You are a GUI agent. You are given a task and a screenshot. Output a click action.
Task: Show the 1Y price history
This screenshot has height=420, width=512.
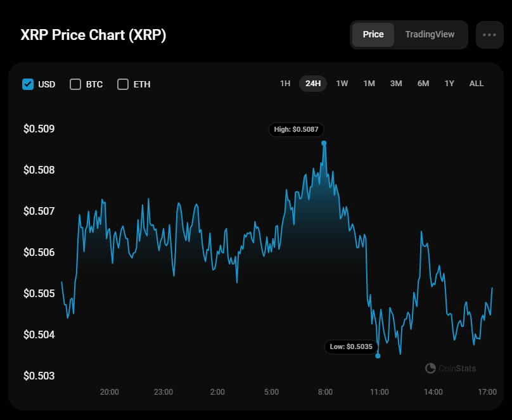[x=449, y=84]
